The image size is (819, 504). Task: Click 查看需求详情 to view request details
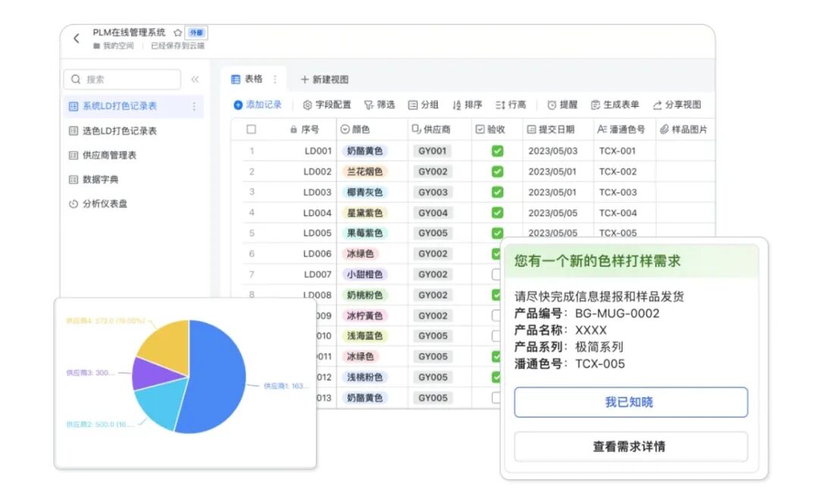630,446
